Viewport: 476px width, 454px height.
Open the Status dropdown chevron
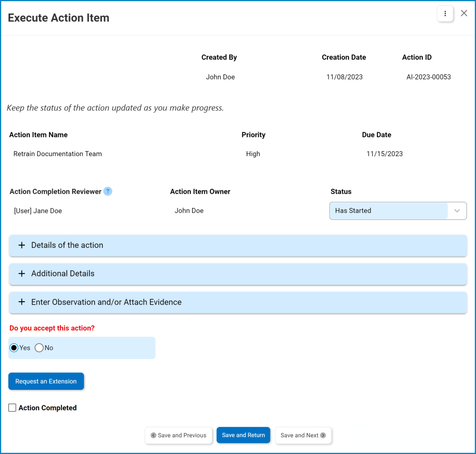click(457, 211)
